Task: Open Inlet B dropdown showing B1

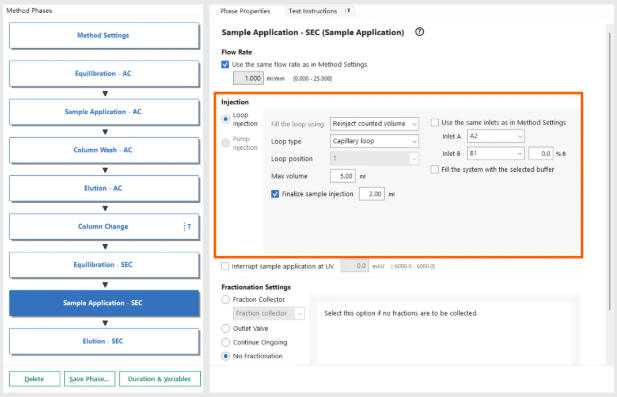Action: (x=495, y=153)
